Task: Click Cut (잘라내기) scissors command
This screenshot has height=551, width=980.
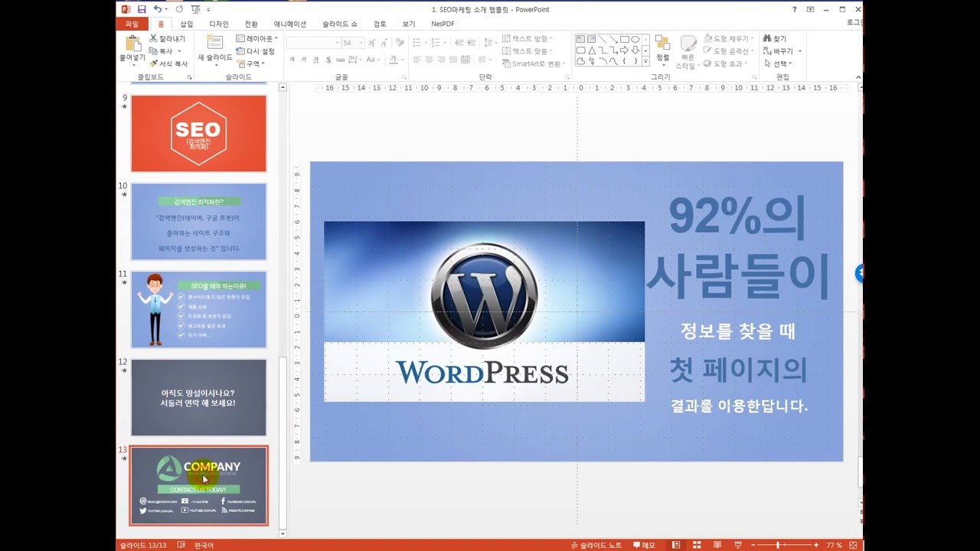Action: (x=168, y=39)
